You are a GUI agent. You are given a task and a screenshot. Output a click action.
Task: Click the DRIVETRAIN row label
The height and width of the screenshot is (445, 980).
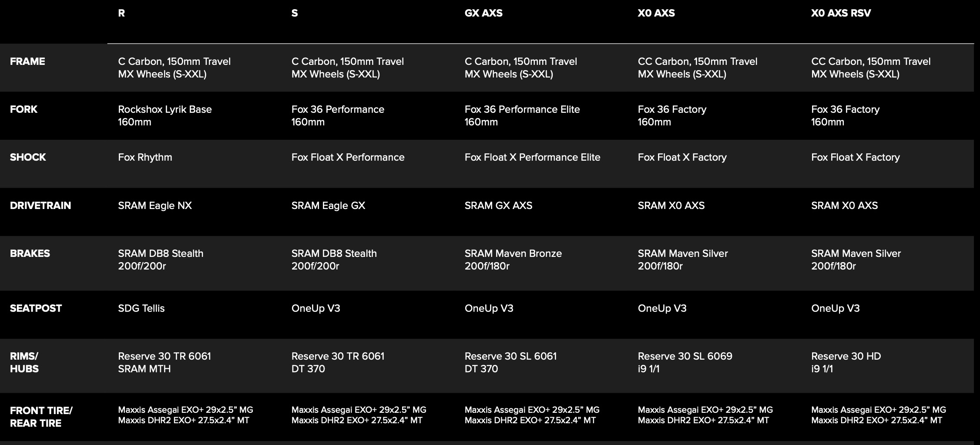[x=40, y=206]
